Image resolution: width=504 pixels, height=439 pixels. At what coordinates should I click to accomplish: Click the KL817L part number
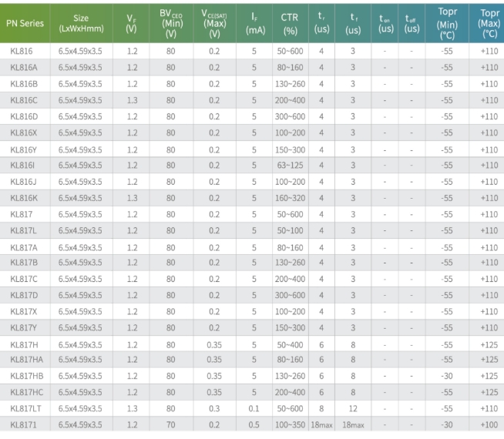point(23,230)
